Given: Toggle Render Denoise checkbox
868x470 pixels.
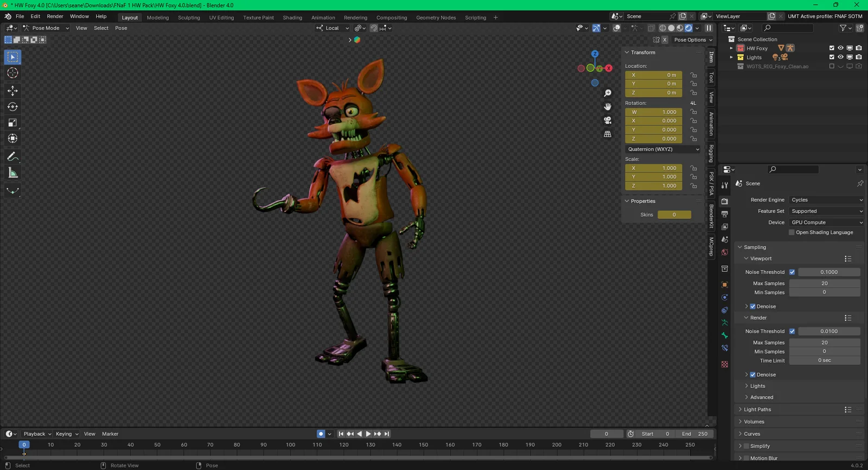Looking at the screenshot, I should coord(753,375).
